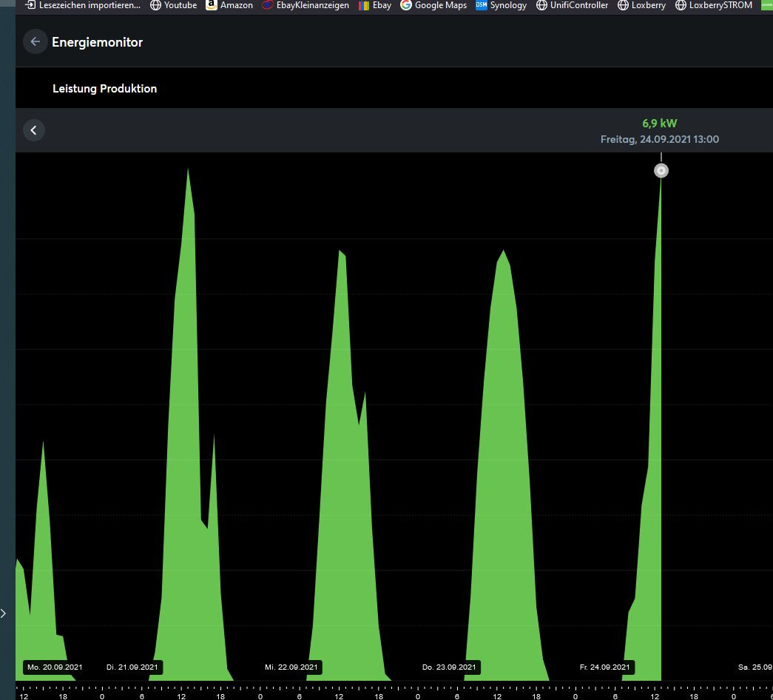The image size is (773, 700).
Task: Open the Amazon bookmark
Action: (x=229, y=5)
